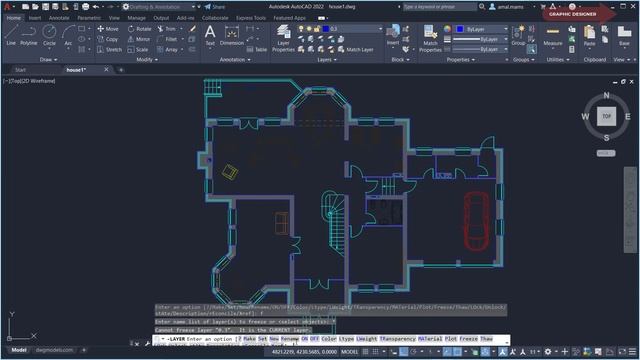
Task: Click Match Layer
Action: coord(355,49)
